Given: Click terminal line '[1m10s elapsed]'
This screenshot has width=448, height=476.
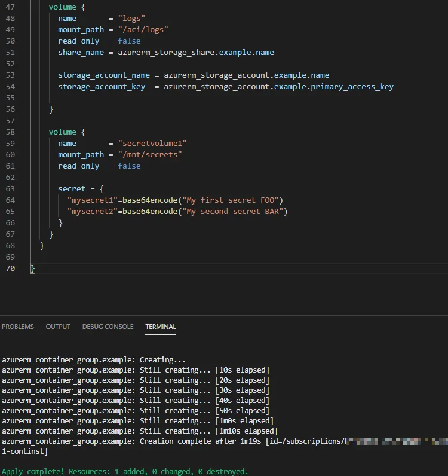Looking at the screenshot, I should point(140,431).
